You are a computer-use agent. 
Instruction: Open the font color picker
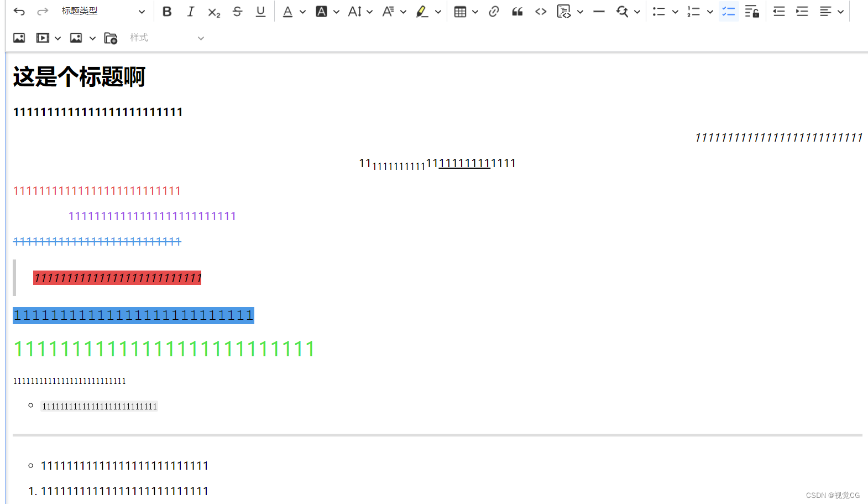pos(287,12)
